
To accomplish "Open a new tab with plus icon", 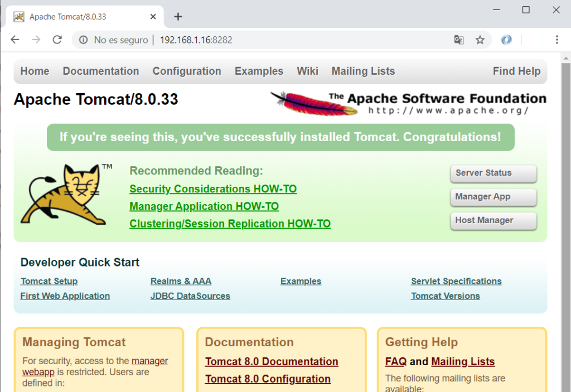I will (178, 17).
